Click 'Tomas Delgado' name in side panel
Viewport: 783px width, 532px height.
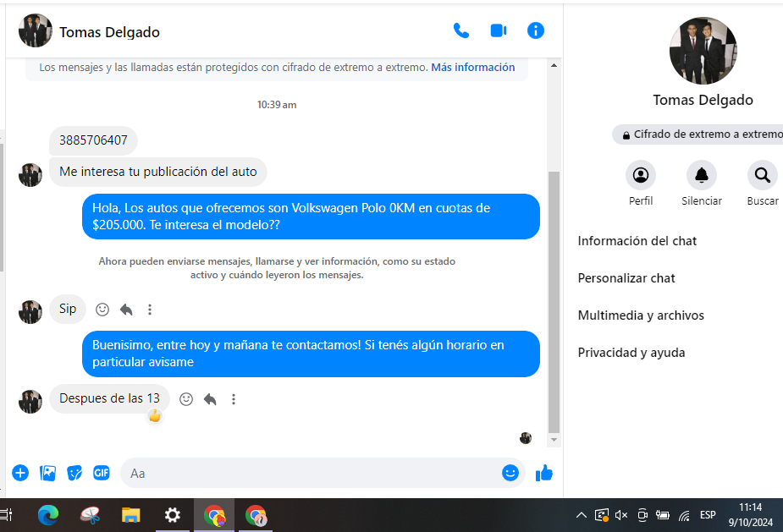click(x=703, y=101)
